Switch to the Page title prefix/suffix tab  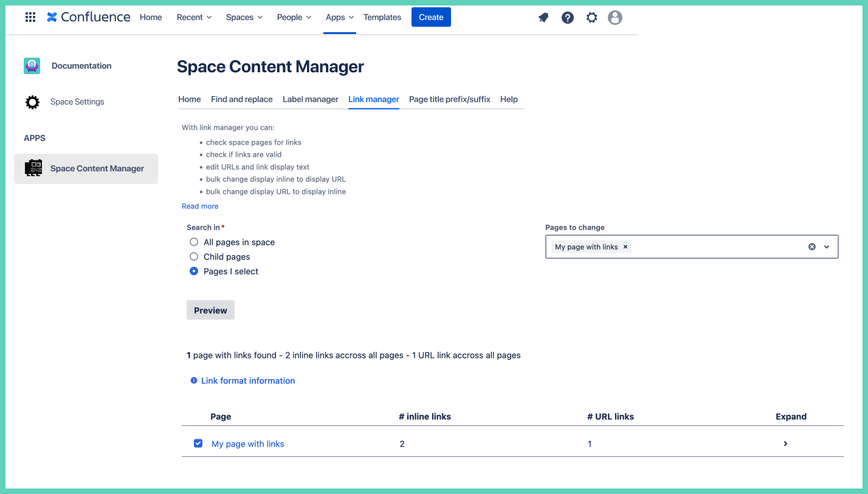click(450, 99)
